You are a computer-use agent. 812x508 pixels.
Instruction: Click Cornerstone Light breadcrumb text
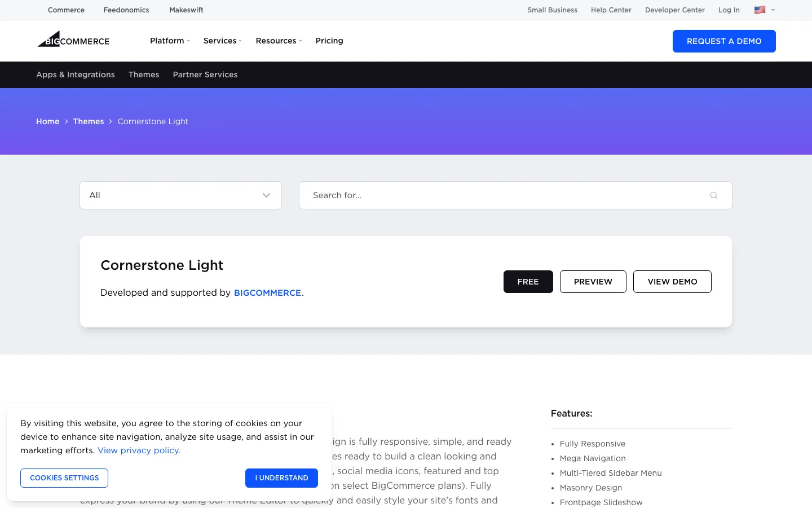coord(153,121)
